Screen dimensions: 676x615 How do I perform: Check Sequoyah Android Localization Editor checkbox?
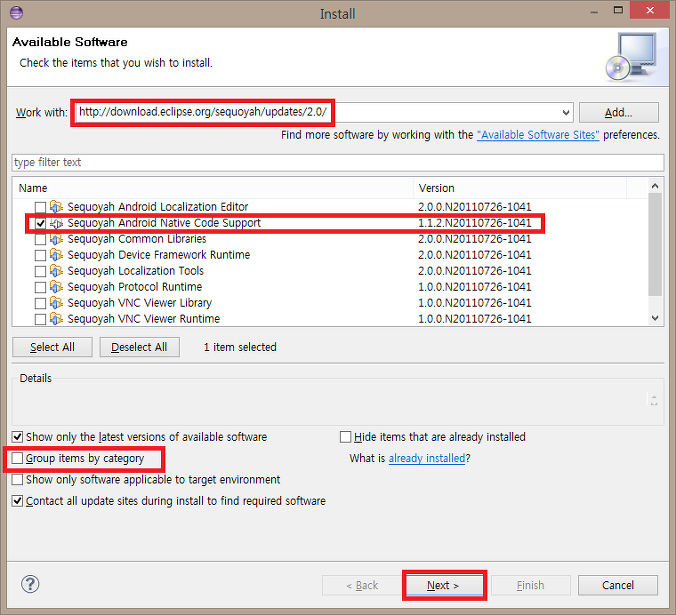click(40, 207)
